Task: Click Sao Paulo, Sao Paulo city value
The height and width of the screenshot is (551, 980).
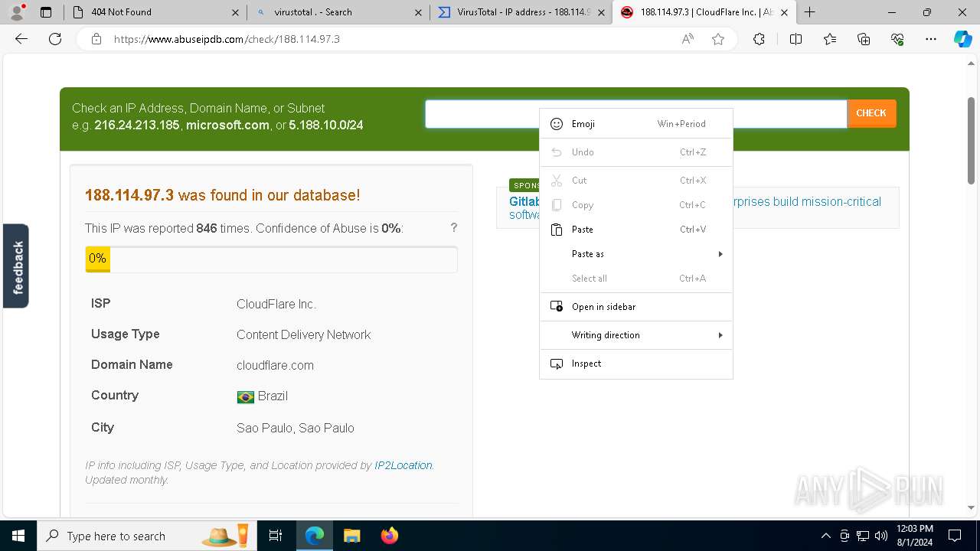Action: 296,429
